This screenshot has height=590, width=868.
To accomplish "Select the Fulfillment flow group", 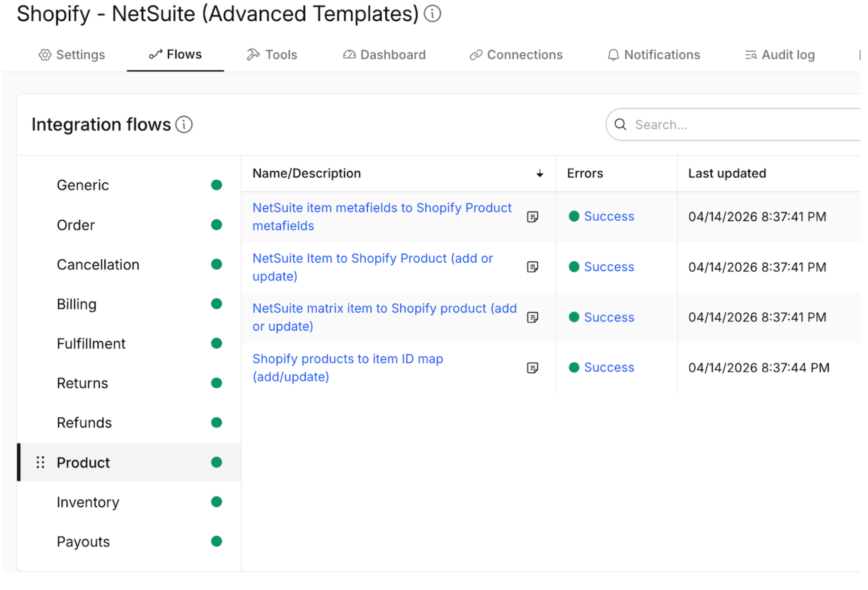I will click(129, 343).
